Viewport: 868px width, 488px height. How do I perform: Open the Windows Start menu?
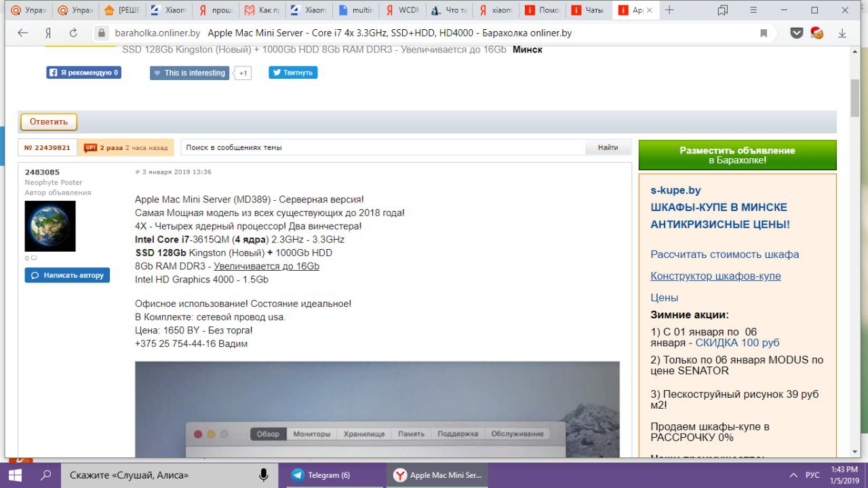tap(15, 475)
